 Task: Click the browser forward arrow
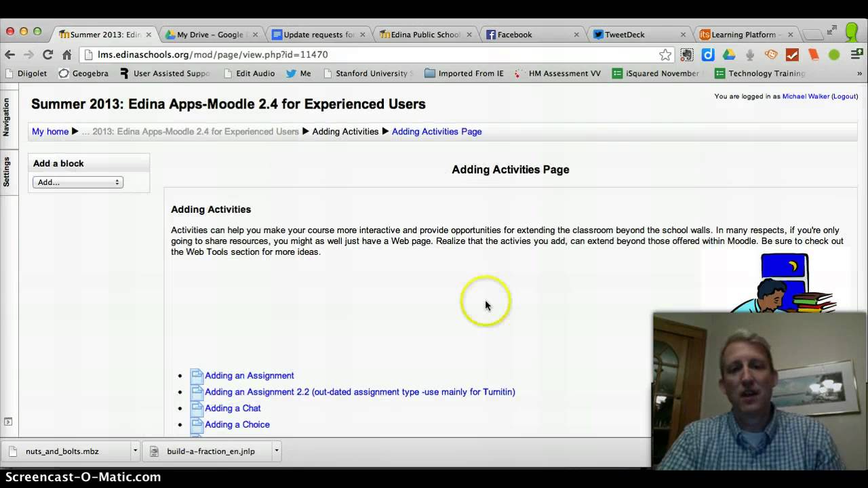[28, 54]
